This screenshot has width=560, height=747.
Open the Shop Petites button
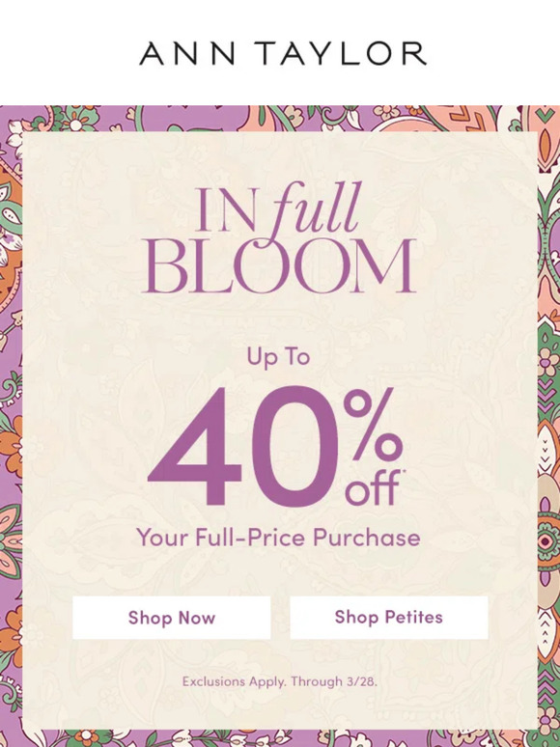[x=389, y=618]
